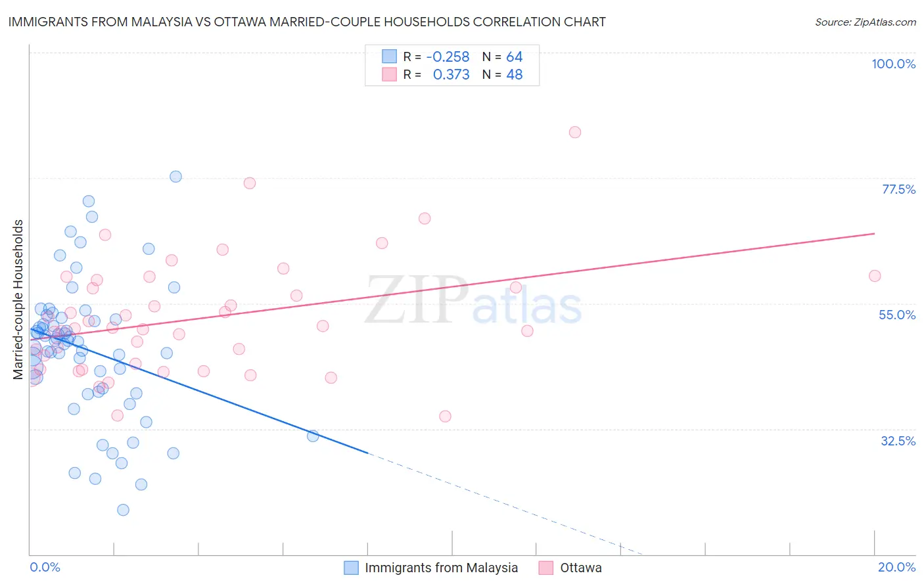Click the chart title text

point(307,22)
